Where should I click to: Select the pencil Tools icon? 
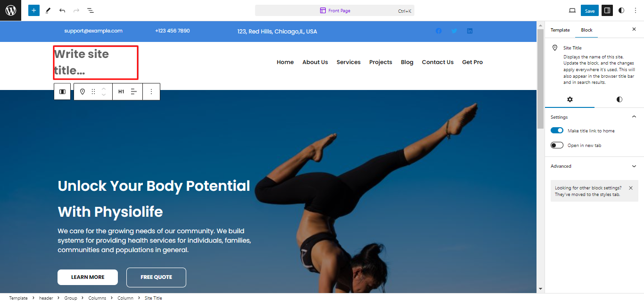pyautogui.click(x=48, y=10)
